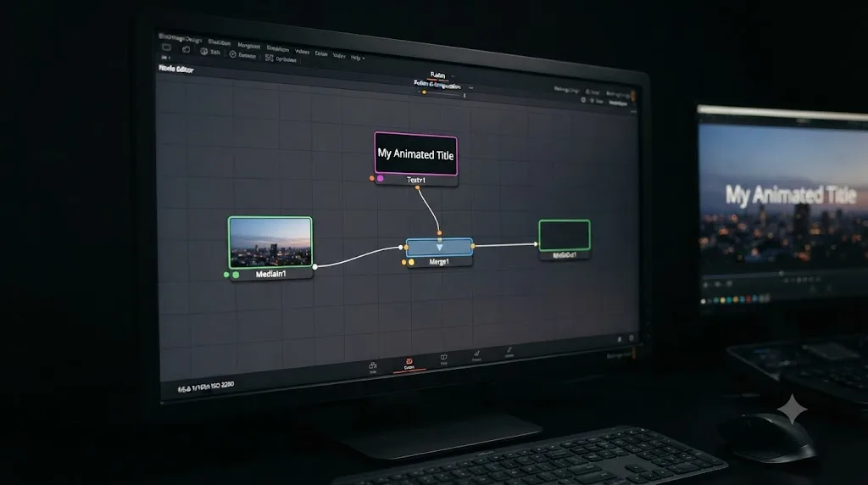Click the viewer preview on the second monitor

pyautogui.click(x=782, y=195)
